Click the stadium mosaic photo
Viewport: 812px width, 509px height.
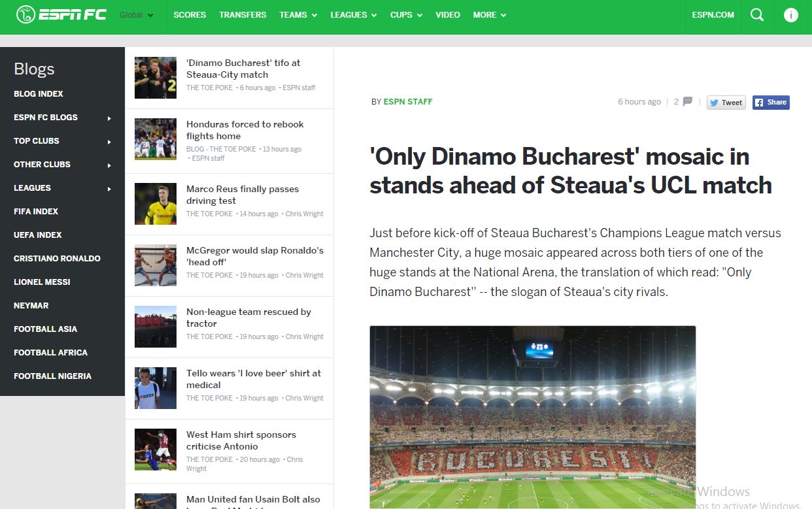pos(532,417)
